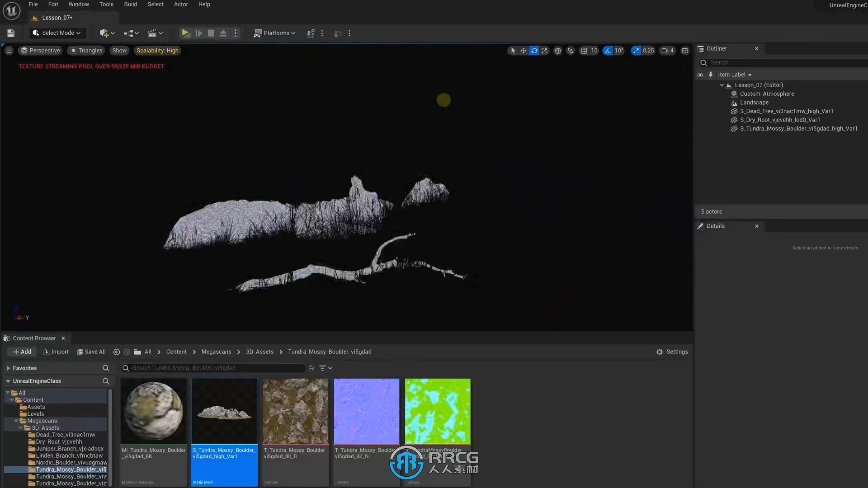Select Custom_Atmosphere in the Outliner

(x=767, y=94)
